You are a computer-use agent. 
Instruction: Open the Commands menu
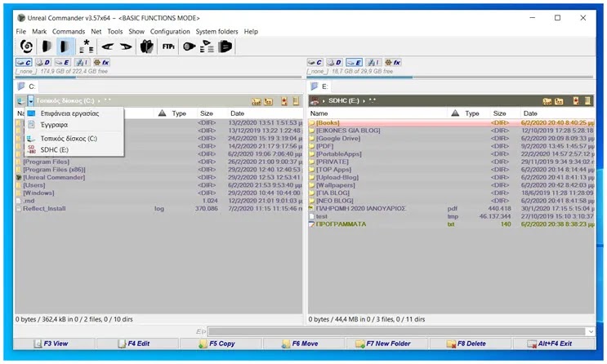click(69, 32)
